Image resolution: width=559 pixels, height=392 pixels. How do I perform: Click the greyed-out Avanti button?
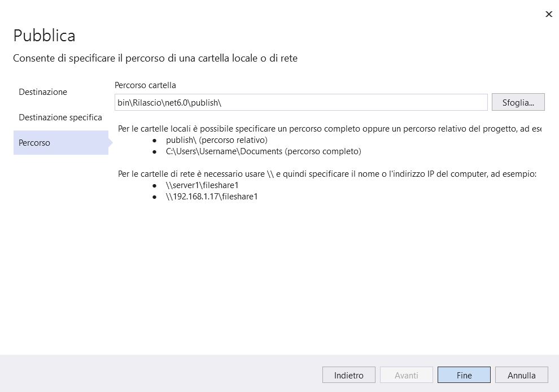(x=407, y=375)
